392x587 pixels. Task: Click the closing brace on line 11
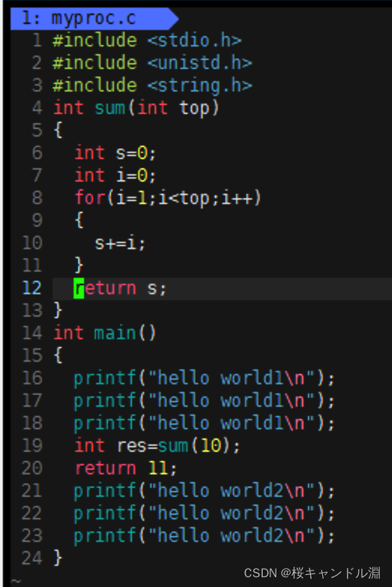(79, 266)
